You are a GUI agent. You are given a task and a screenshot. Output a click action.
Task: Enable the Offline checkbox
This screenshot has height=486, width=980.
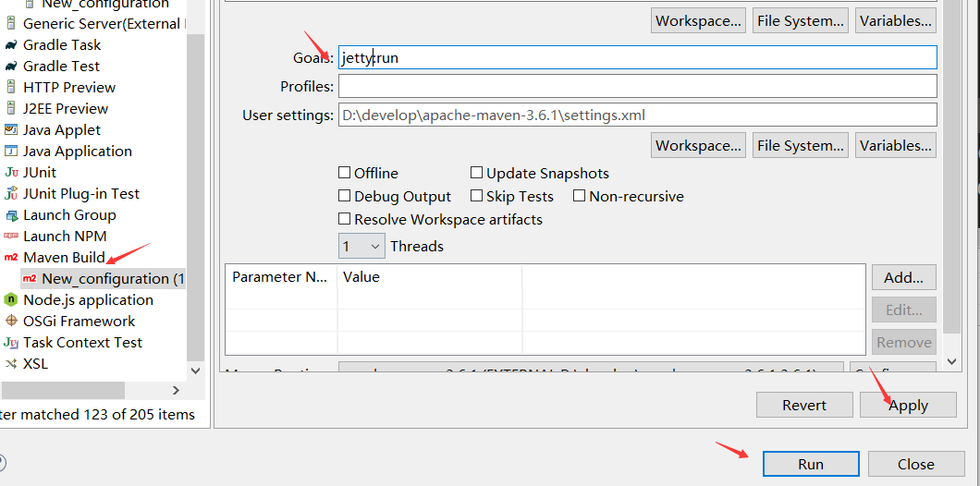point(344,173)
